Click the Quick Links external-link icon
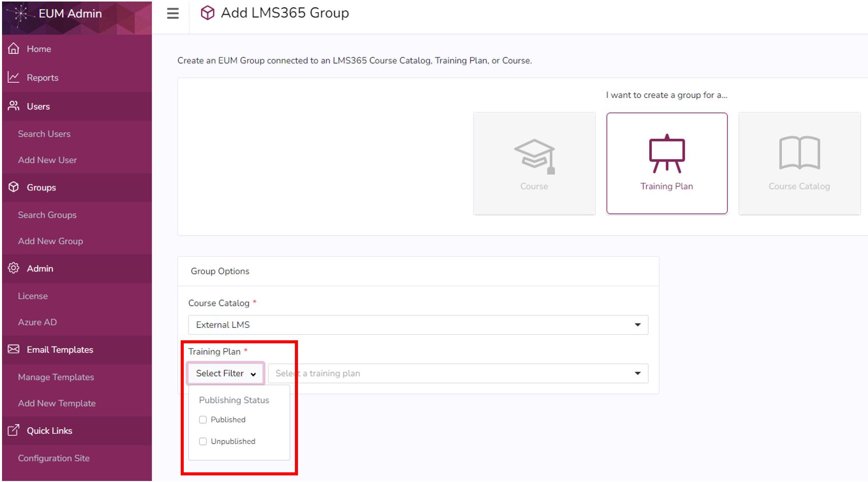This screenshot has height=482, width=868. (14, 430)
